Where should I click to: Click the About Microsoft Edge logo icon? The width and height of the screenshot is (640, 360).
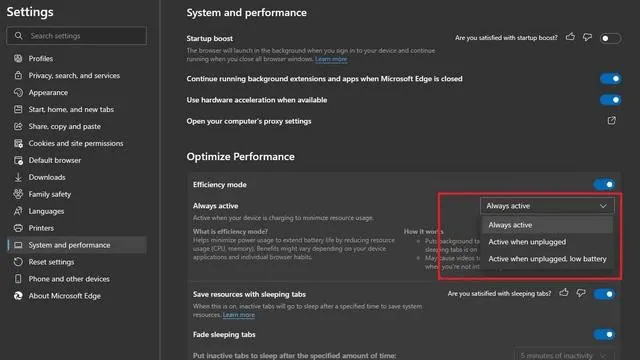click(18, 296)
